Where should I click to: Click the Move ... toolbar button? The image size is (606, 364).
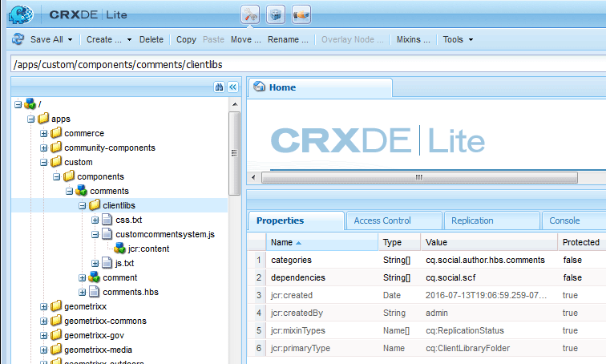click(x=246, y=39)
